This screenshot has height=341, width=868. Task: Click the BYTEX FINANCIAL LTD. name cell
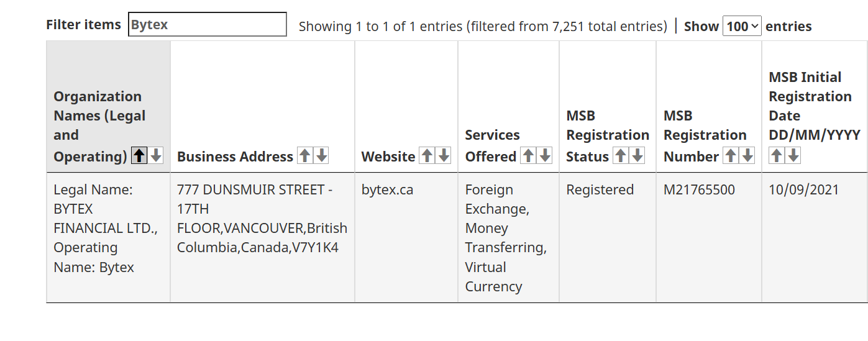tap(105, 228)
